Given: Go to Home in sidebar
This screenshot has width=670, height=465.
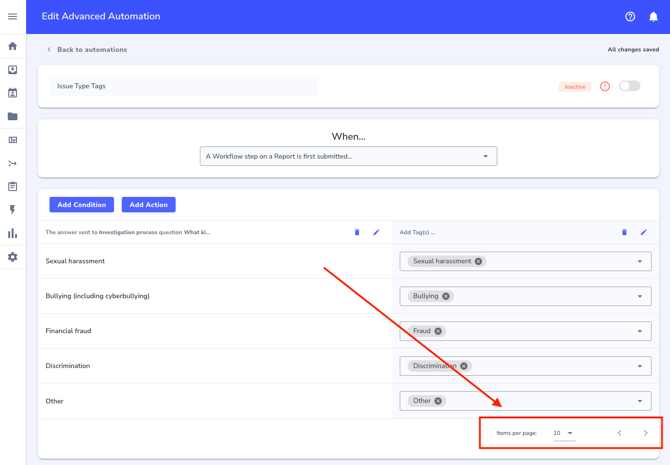Looking at the screenshot, I should tap(13, 46).
